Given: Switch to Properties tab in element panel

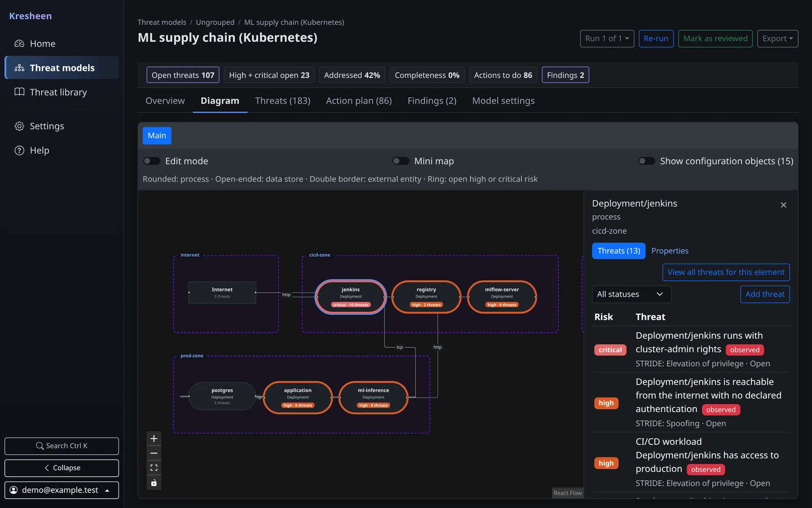Looking at the screenshot, I should pyautogui.click(x=670, y=251).
